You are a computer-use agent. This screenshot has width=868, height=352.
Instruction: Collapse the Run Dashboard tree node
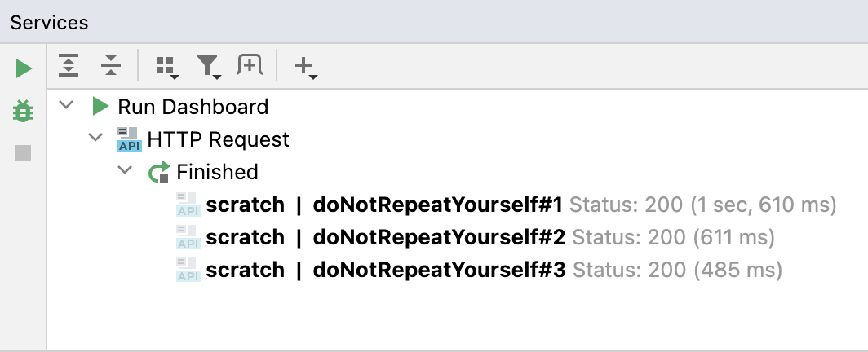click(x=67, y=106)
